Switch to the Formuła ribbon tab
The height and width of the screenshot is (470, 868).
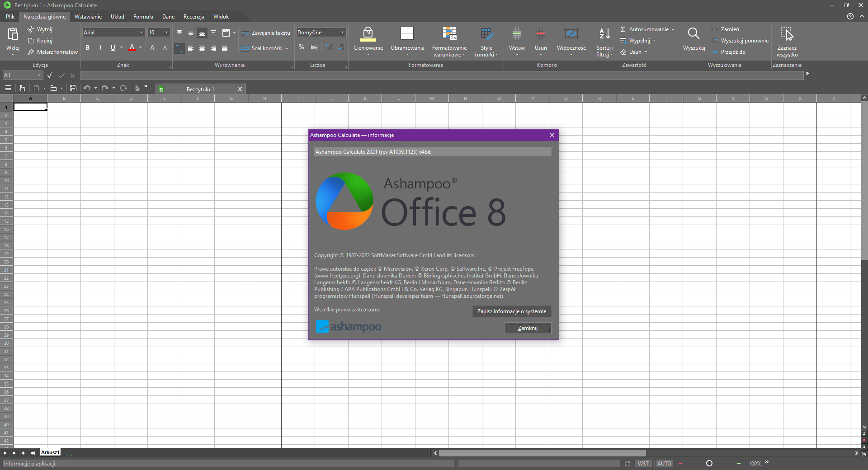(143, 17)
